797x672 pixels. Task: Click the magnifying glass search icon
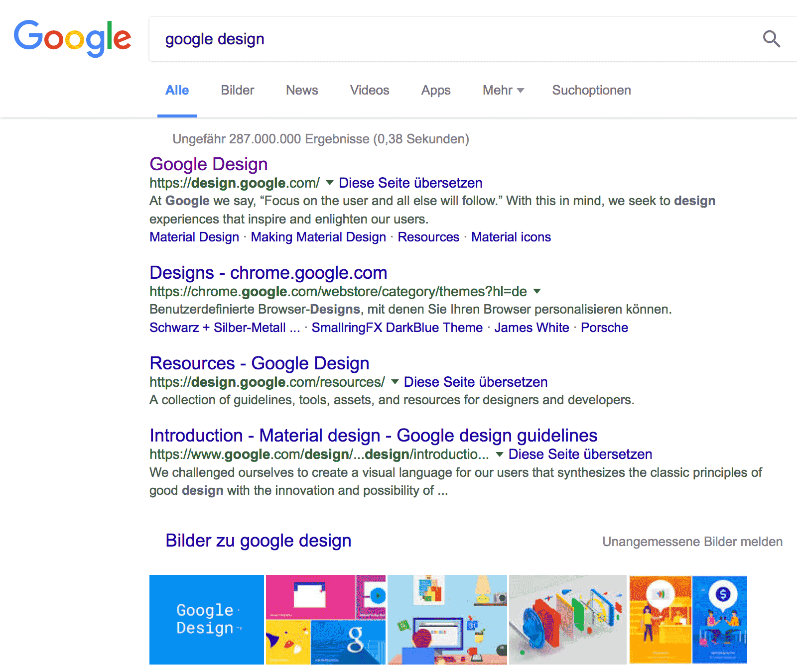point(772,39)
